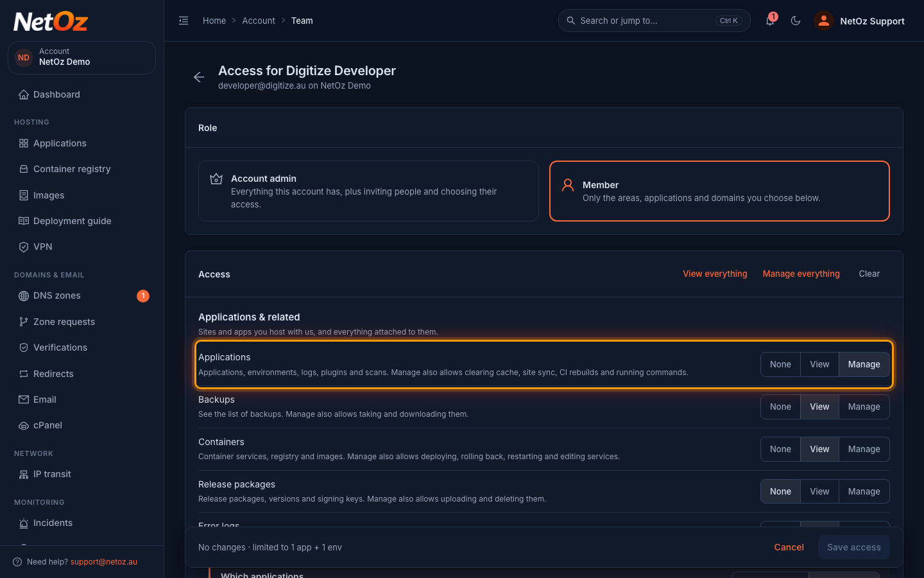Set Applications access to View
Viewport: 924px width, 578px height.
click(819, 364)
